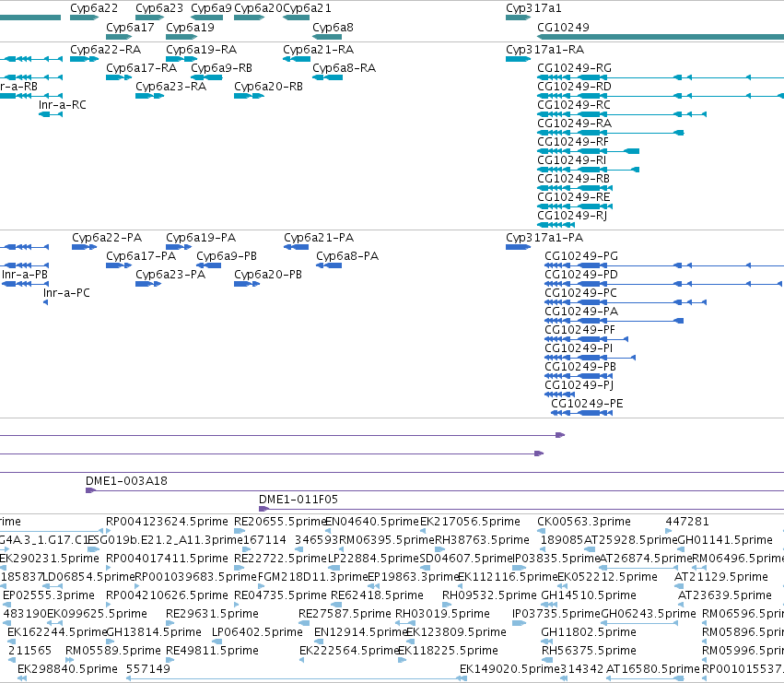
Task: Select protein Cyp6a21-PA label
Action: [319, 237]
